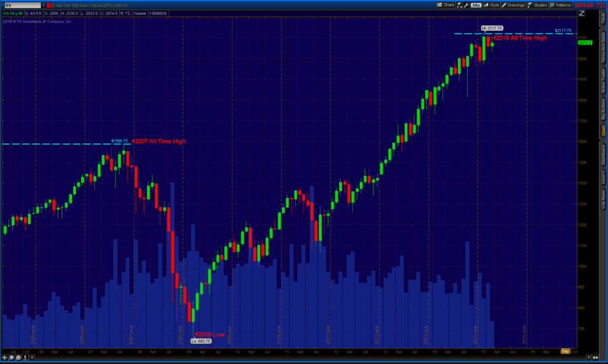
Task: Click the dollar sign icon at bottom
Action: 25,357
